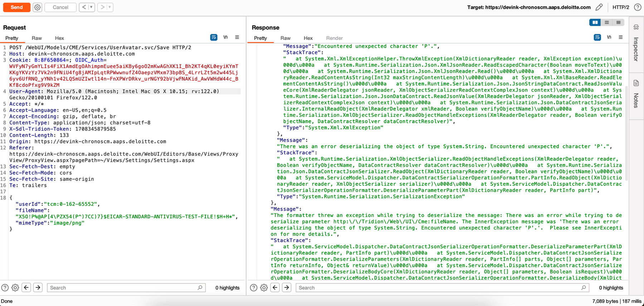
Task: Switch to Request Raw tab
Action: [37, 38]
